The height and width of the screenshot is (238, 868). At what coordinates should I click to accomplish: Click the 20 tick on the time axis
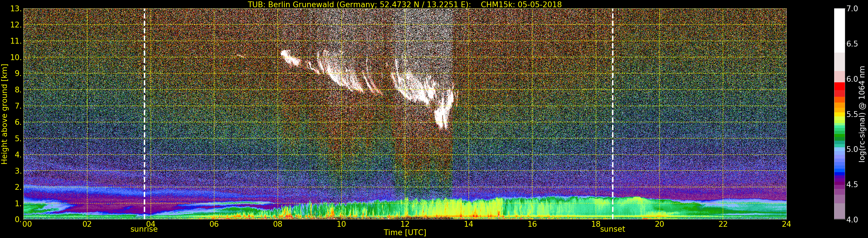659,224
